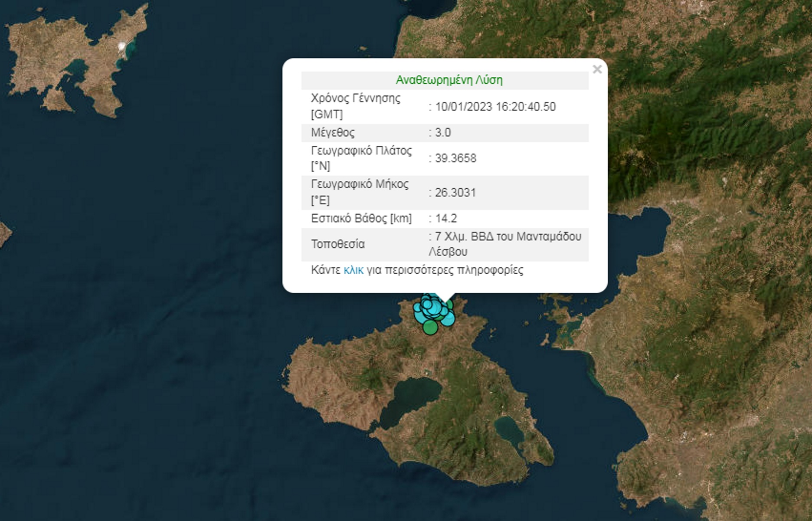The image size is (812, 521).
Task: Click the focal depth value 14.2
Action: tap(445, 219)
